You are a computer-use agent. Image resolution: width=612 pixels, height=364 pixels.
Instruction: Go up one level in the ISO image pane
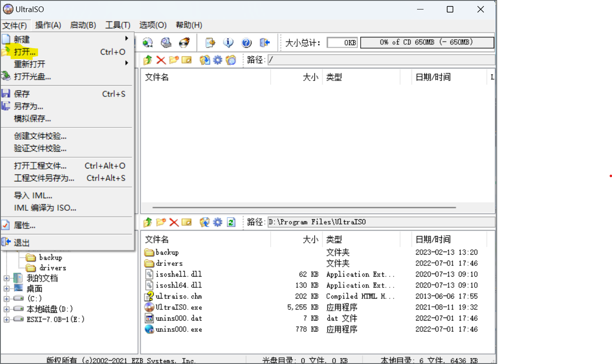[148, 60]
